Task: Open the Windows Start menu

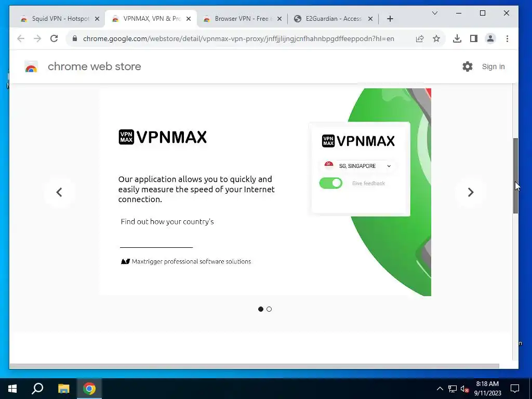Action: (12, 389)
